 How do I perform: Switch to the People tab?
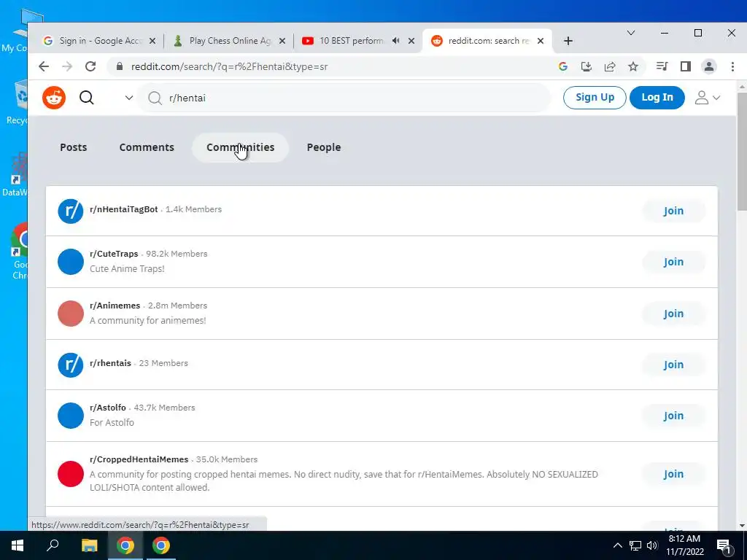point(323,147)
